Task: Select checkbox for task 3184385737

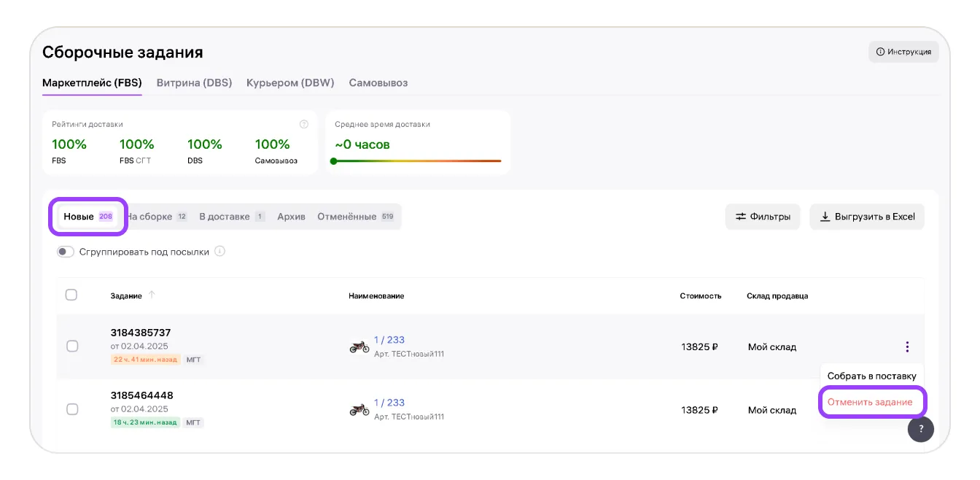Action: 72,346
